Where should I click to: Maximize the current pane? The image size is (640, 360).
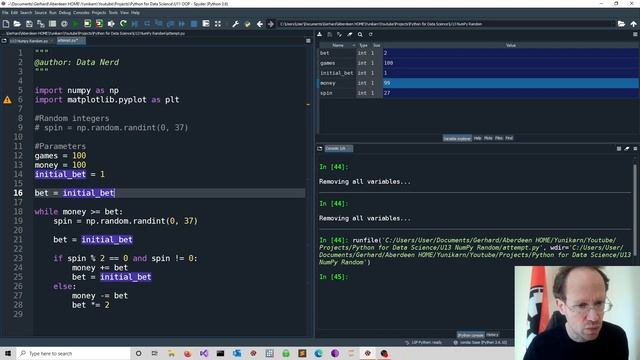click(218, 24)
